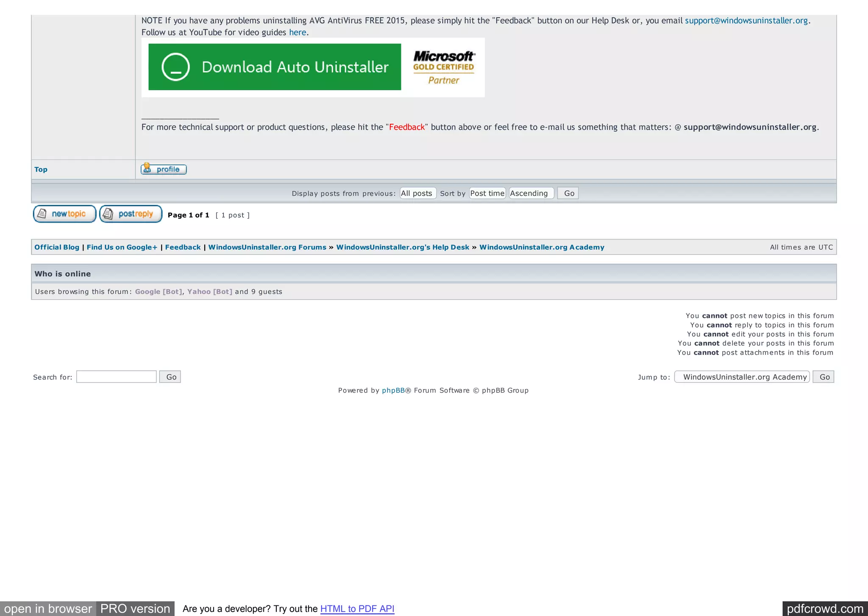Screen dimensions: 868x616
Task: Click the new topic button
Action: (x=64, y=214)
